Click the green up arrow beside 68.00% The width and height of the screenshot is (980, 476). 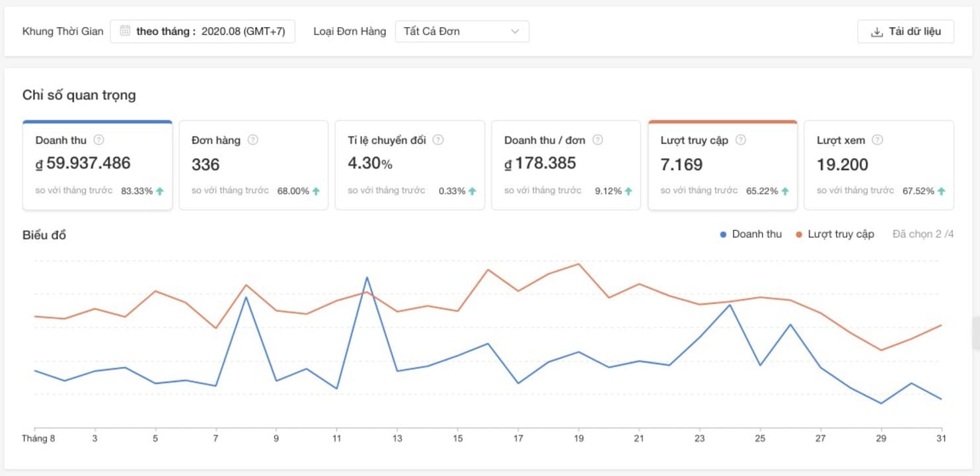point(316,191)
